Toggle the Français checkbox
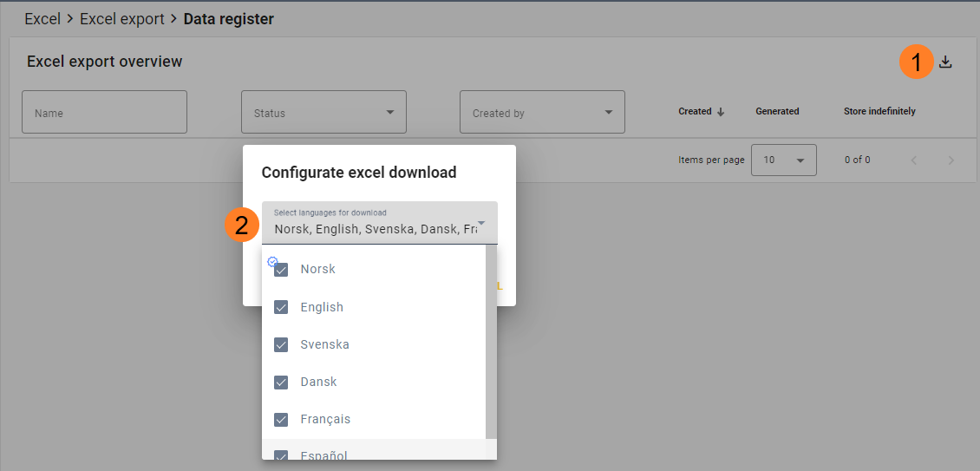Screen dimensions: 980x471 (x=281, y=419)
